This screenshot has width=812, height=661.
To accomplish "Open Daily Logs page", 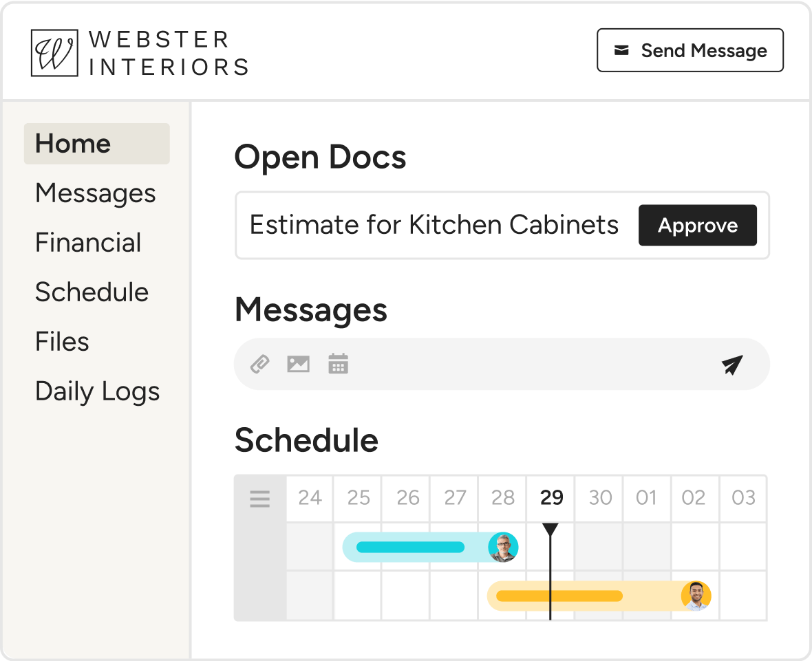I will [x=97, y=391].
